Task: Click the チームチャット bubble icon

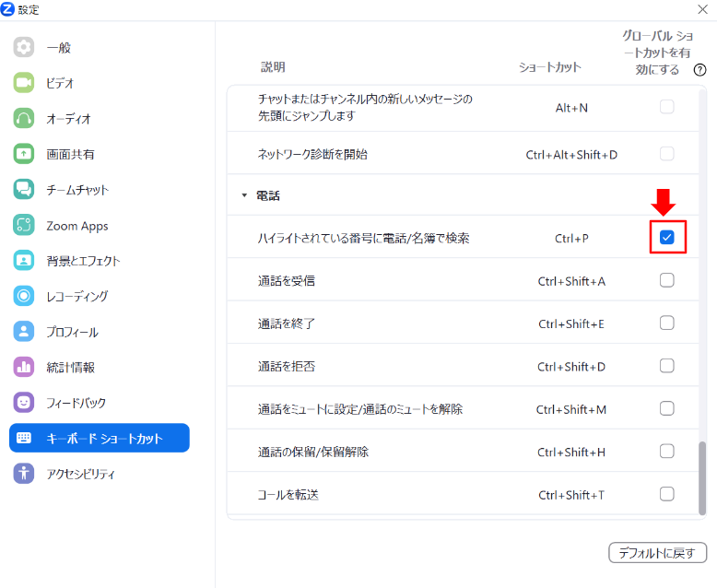Action: pos(24,189)
